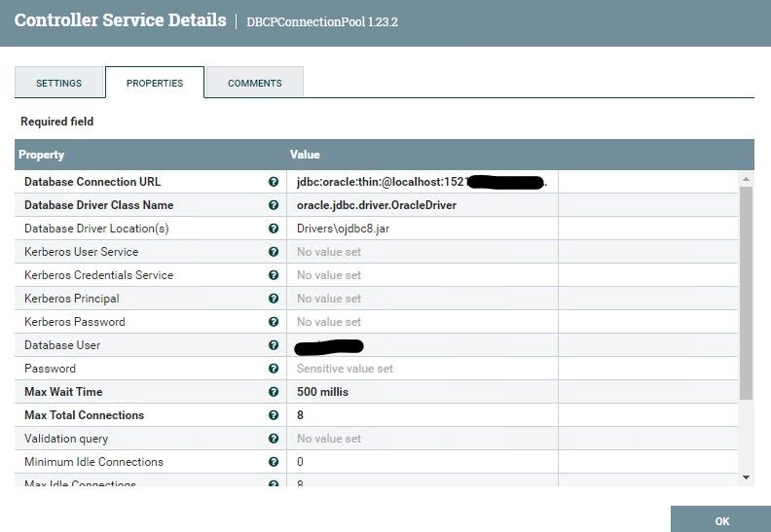Click the Minimum Idle Connections label
This screenshot has width=771, height=532.
pos(93,462)
